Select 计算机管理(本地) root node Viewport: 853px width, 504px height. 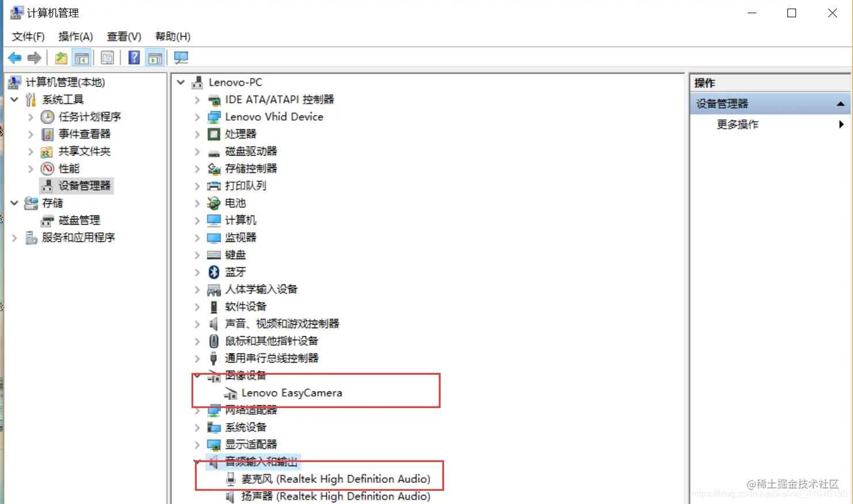pos(65,83)
